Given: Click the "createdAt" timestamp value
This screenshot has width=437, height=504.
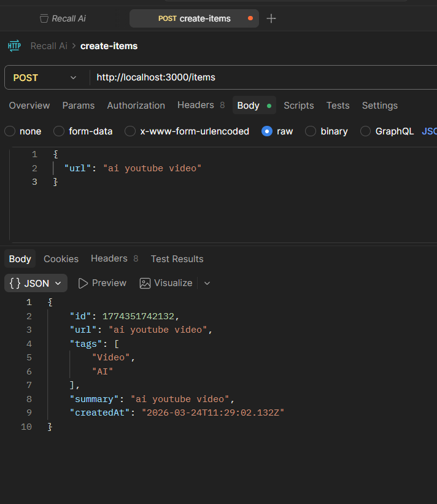Looking at the screenshot, I should [x=213, y=413].
